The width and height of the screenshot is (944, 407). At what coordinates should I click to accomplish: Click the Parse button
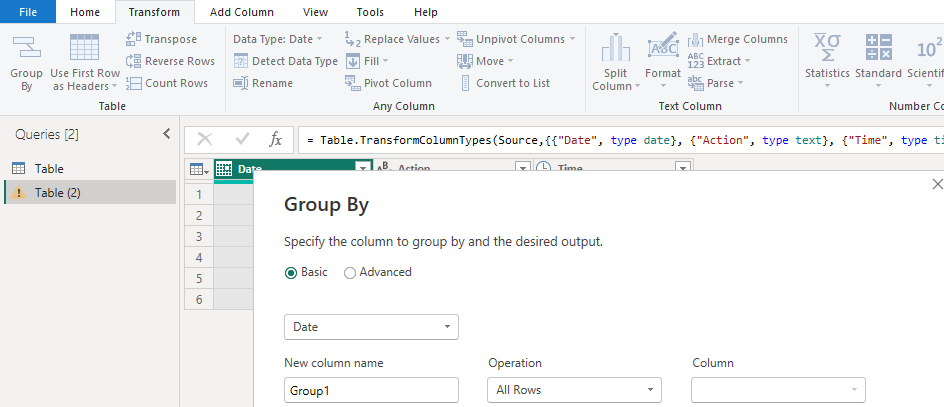[716, 83]
